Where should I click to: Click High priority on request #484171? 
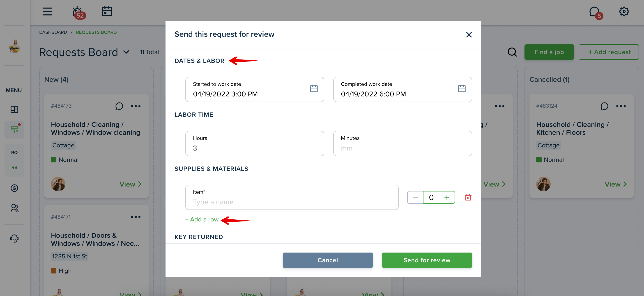pyautogui.click(x=61, y=271)
